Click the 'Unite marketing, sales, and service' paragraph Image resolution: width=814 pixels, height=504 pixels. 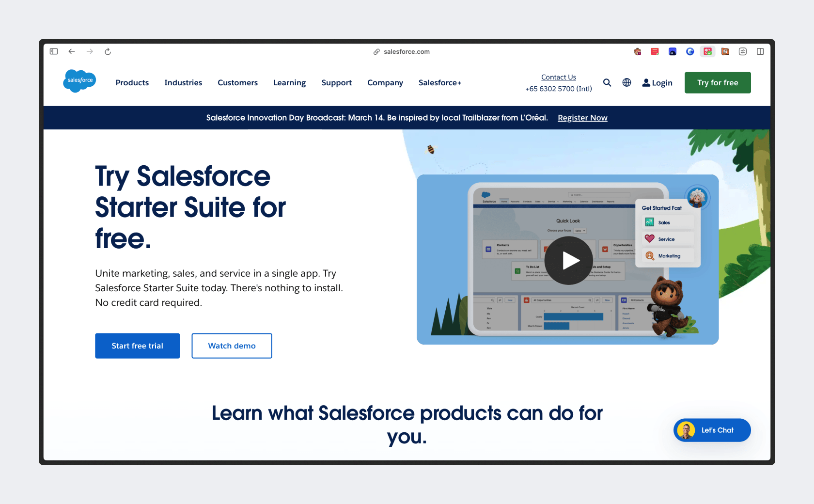coord(219,288)
